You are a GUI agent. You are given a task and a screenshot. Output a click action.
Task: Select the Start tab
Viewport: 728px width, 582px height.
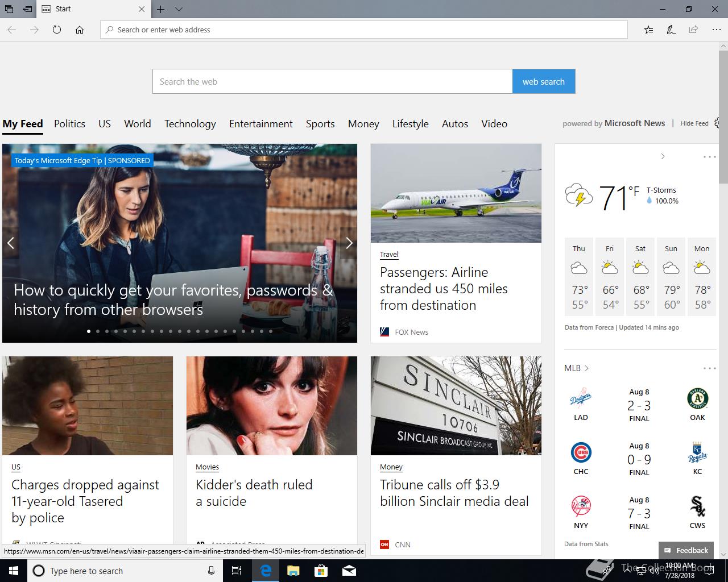point(93,9)
